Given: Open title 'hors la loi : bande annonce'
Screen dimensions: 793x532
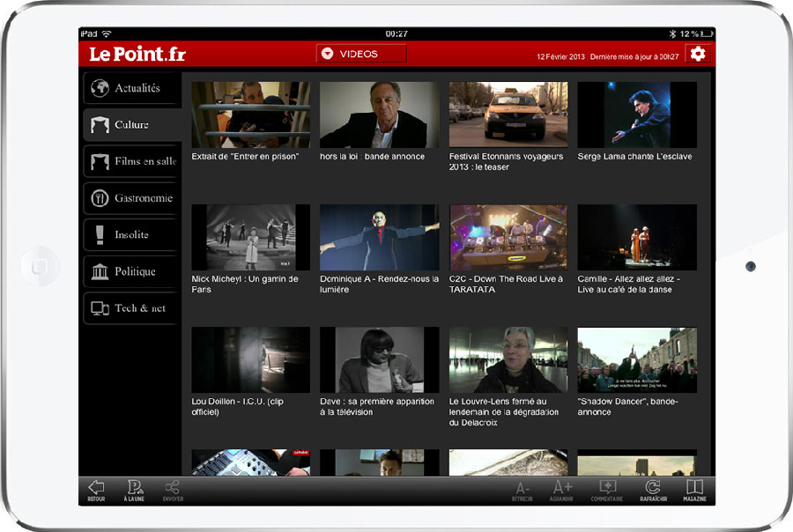Looking at the screenshot, I should (x=372, y=157).
